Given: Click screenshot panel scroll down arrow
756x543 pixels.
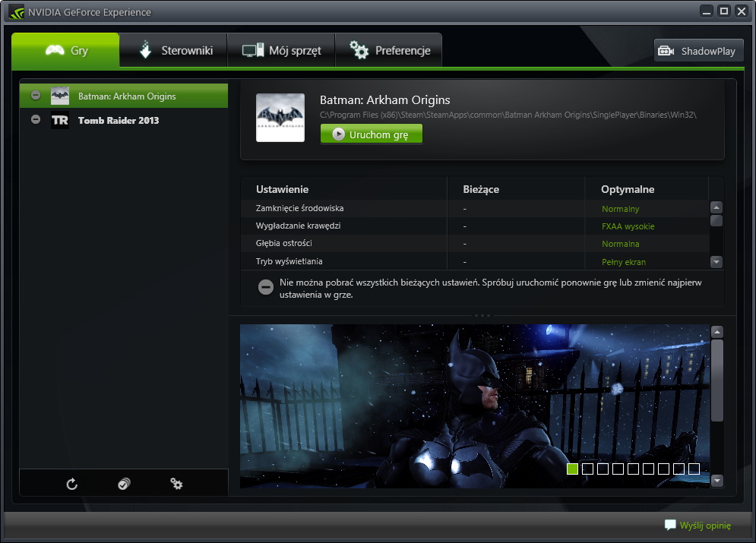Looking at the screenshot, I should click(717, 481).
